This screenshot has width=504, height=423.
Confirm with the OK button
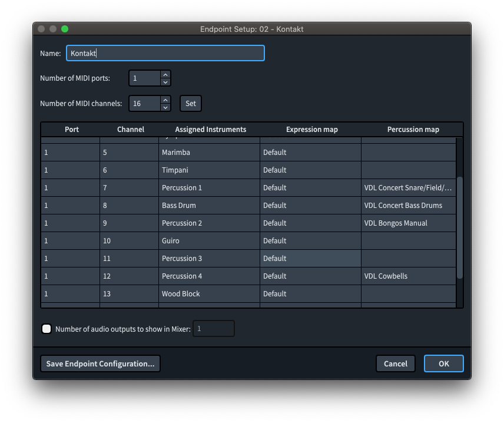tap(443, 363)
